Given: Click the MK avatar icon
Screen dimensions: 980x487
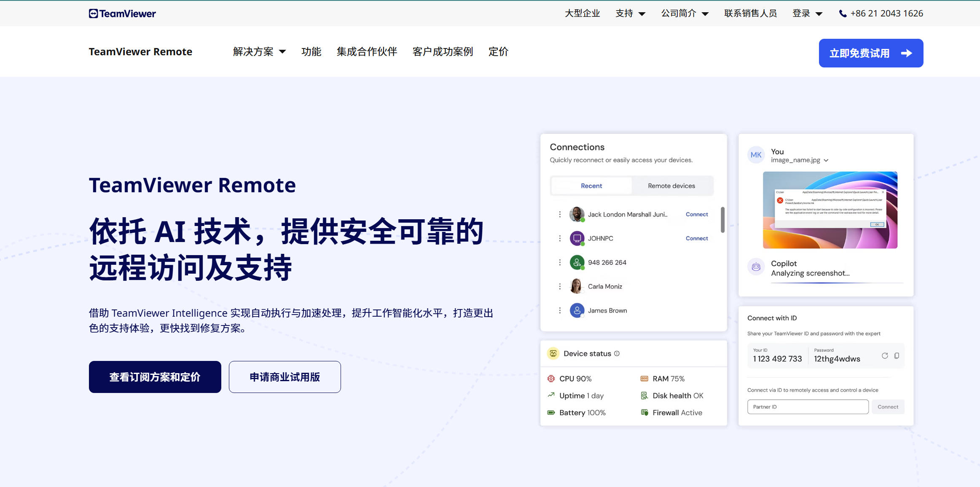Looking at the screenshot, I should [x=756, y=154].
